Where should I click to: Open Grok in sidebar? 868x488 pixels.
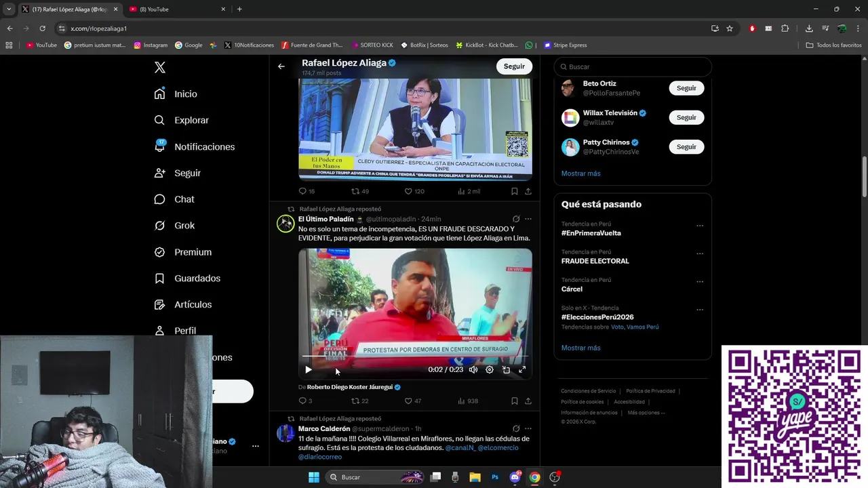click(174, 225)
